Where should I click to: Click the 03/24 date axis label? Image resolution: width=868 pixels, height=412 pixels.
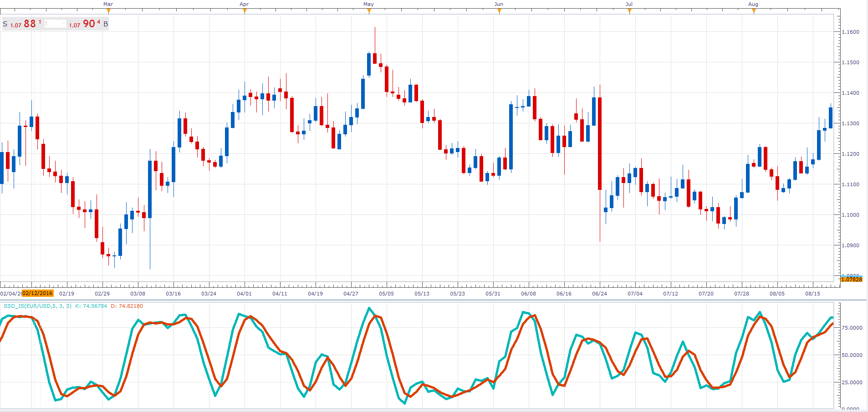point(209,294)
